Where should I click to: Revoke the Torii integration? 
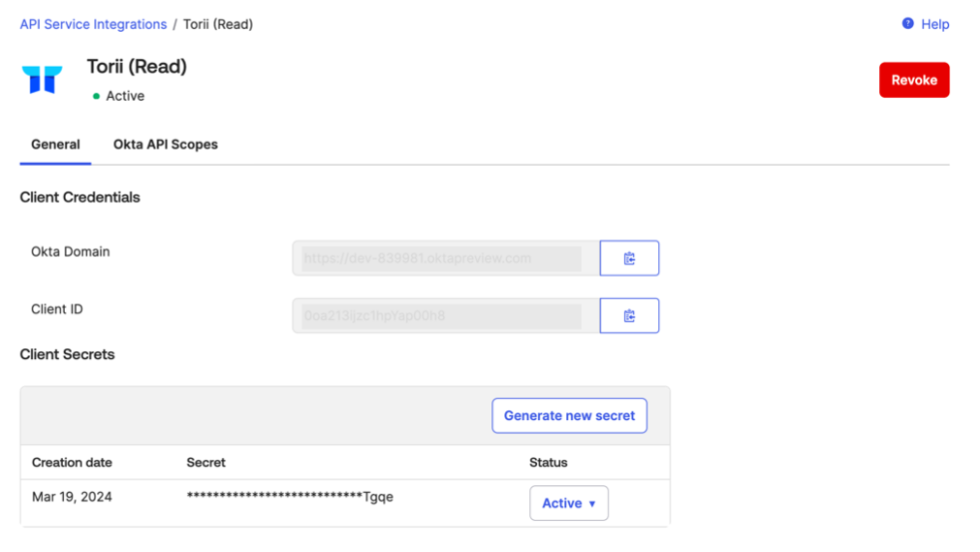(914, 81)
